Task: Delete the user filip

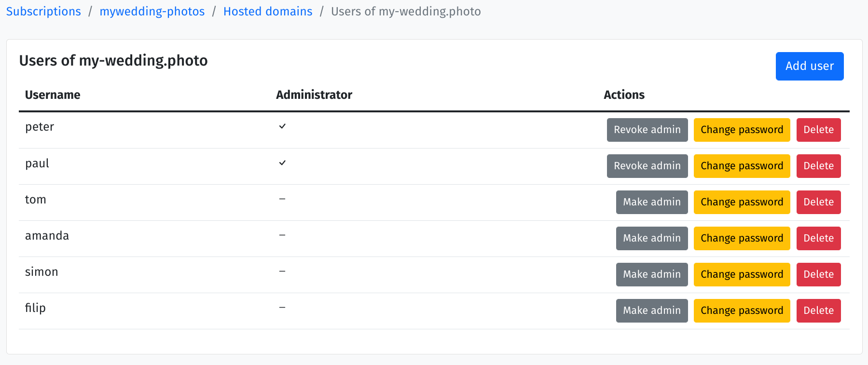Action: pyautogui.click(x=818, y=311)
